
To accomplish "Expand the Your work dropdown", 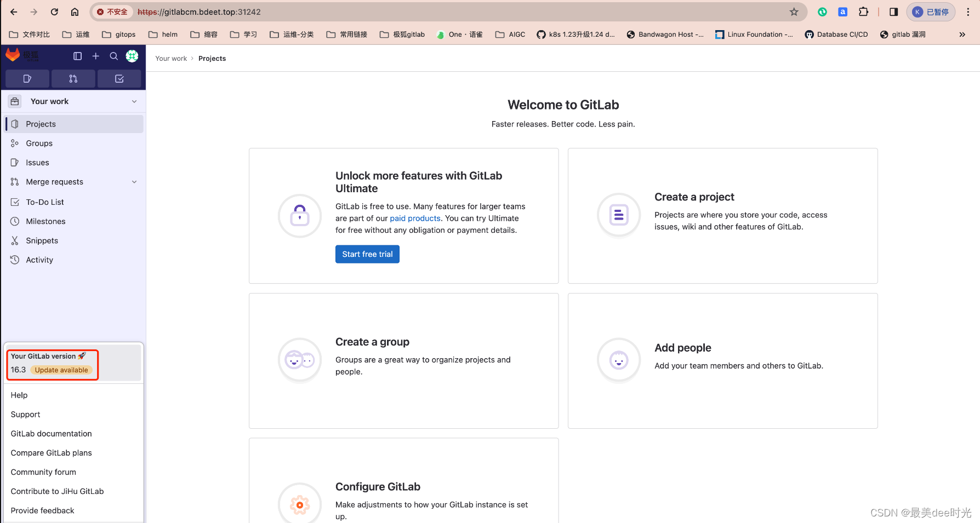I will tap(73, 101).
